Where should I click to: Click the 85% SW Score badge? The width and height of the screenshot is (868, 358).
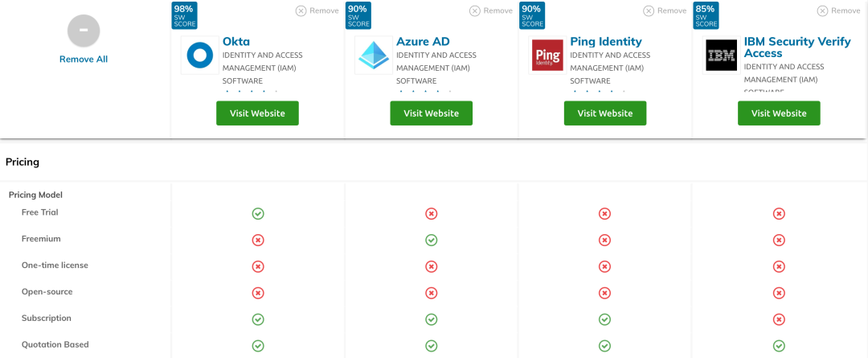pyautogui.click(x=706, y=15)
